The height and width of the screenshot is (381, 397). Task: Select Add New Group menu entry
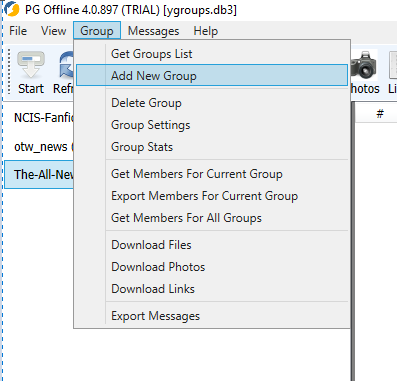coord(212,75)
